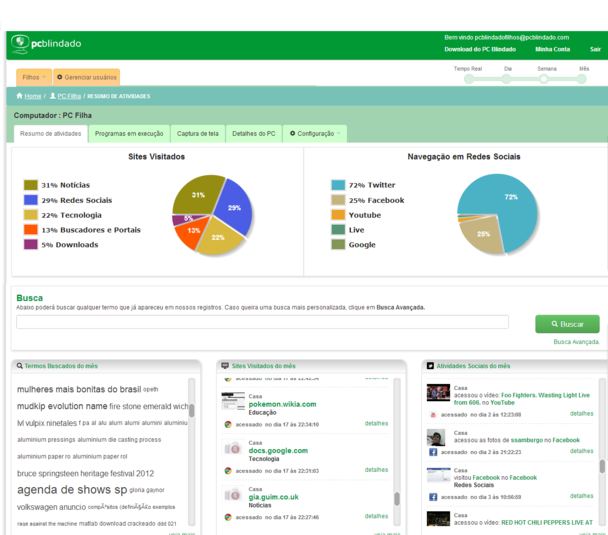Click the user icon beside PC Filha
608x535 pixels.
[53, 96]
